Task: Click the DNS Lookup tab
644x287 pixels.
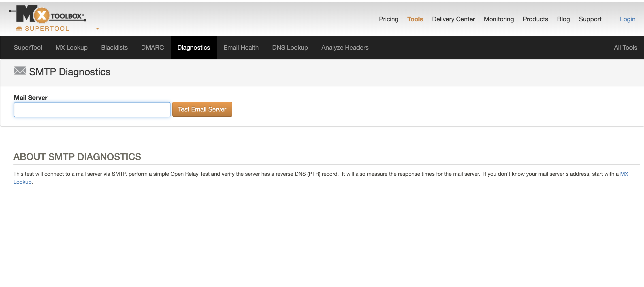Action: pyautogui.click(x=290, y=47)
